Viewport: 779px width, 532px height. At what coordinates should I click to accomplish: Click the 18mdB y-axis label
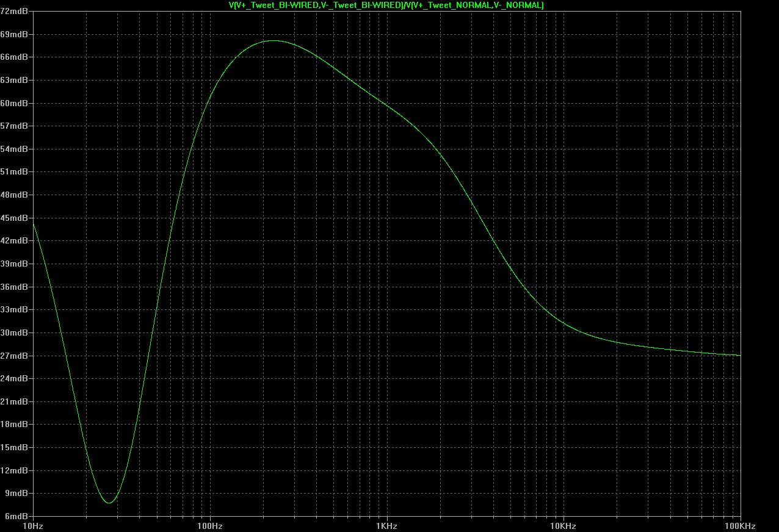[x=15, y=424]
